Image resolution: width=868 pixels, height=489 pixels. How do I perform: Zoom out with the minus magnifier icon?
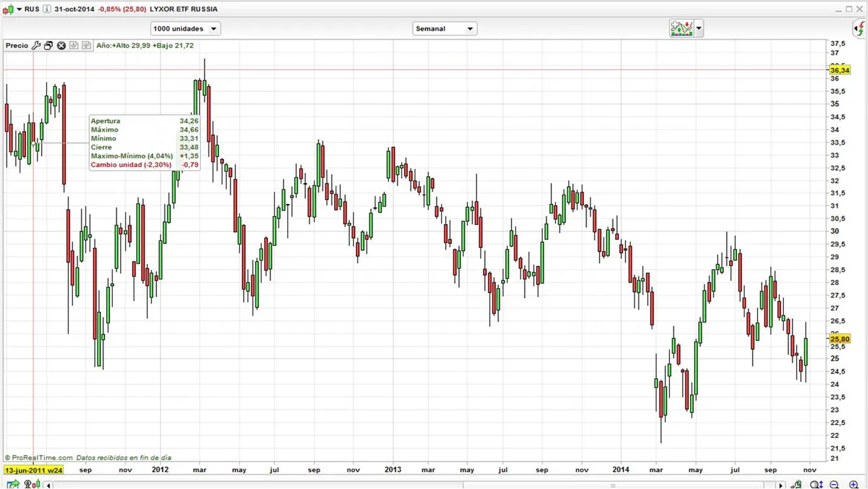(x=835, y=484)
